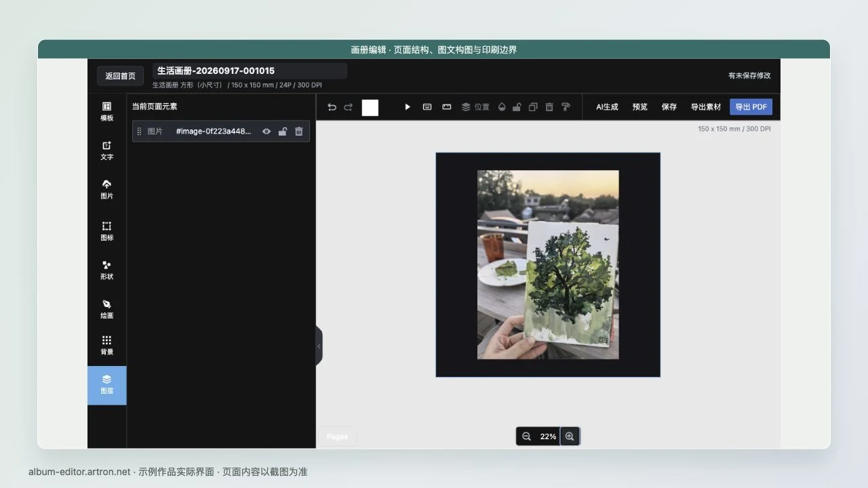Open the 形状 shapes panel
This screenshot has height=488, width=868.
106,270
